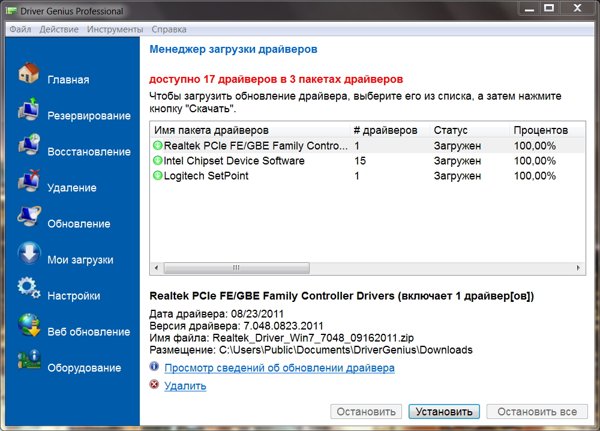600x431 pixels.
Task: Open the Справка menu
Action: 169,29
